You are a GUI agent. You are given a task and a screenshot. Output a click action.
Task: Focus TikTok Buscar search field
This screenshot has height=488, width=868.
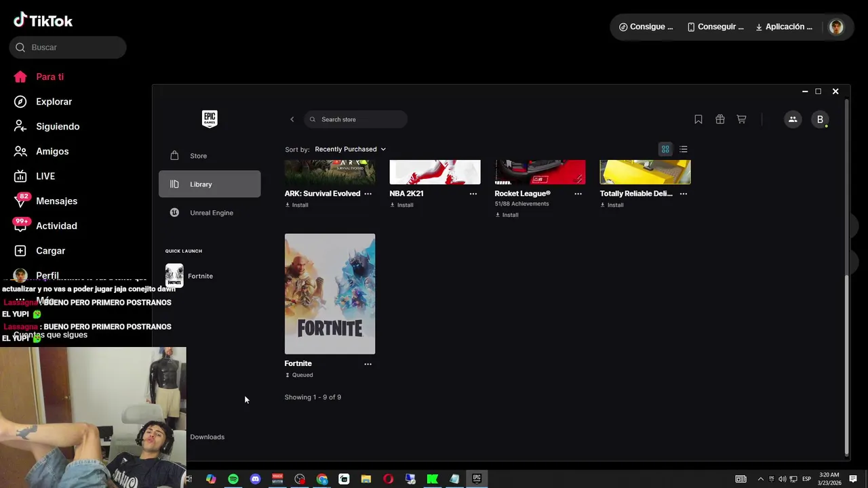[x=68, y=47]
